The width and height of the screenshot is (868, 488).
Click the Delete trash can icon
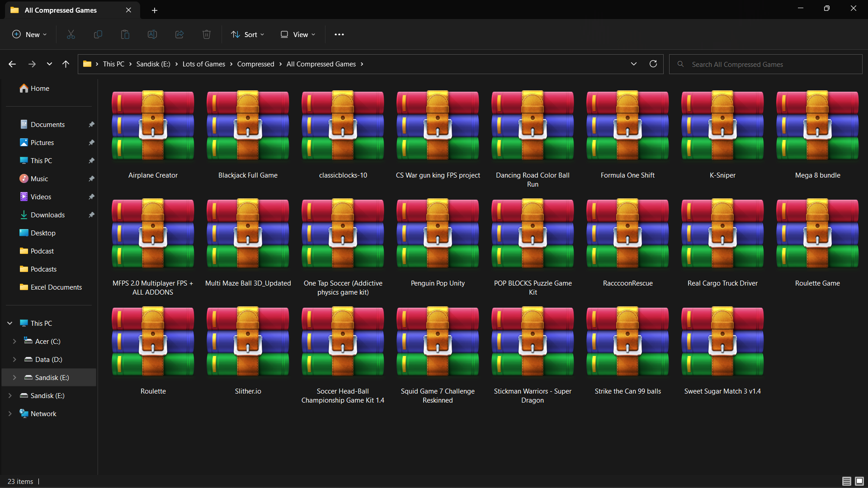pyautogui.click(x=207, y=34)
